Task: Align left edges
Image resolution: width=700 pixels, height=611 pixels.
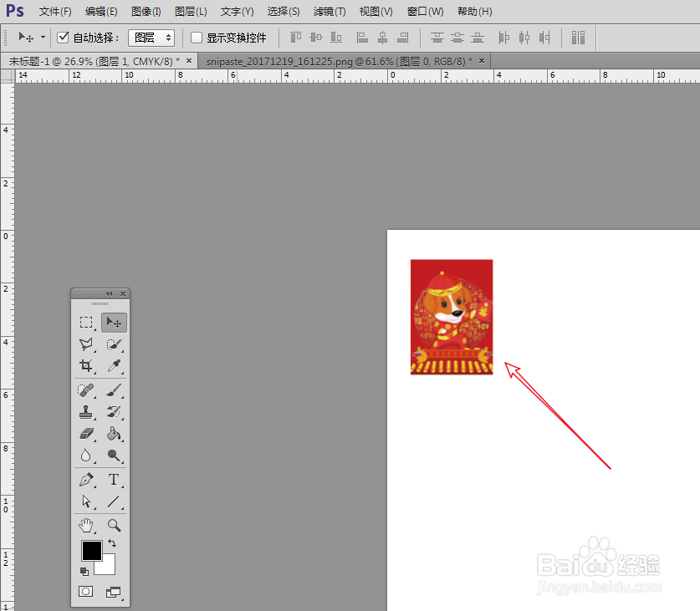Action: point(362,38)
